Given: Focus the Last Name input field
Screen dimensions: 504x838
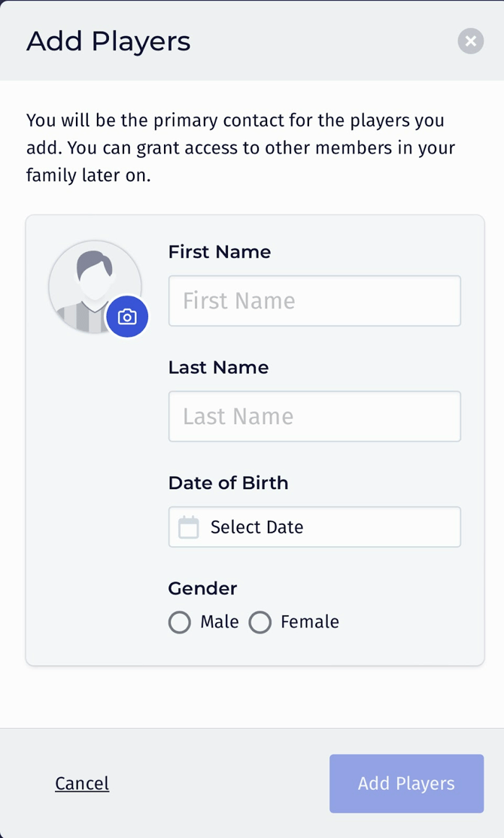Looking at the screenshot, I should tap(314, 416).
